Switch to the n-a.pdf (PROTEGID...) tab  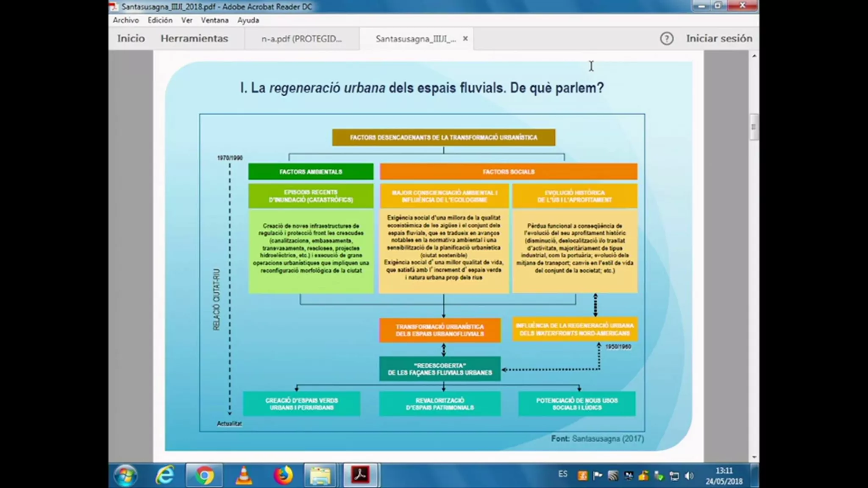pos(301,39)
